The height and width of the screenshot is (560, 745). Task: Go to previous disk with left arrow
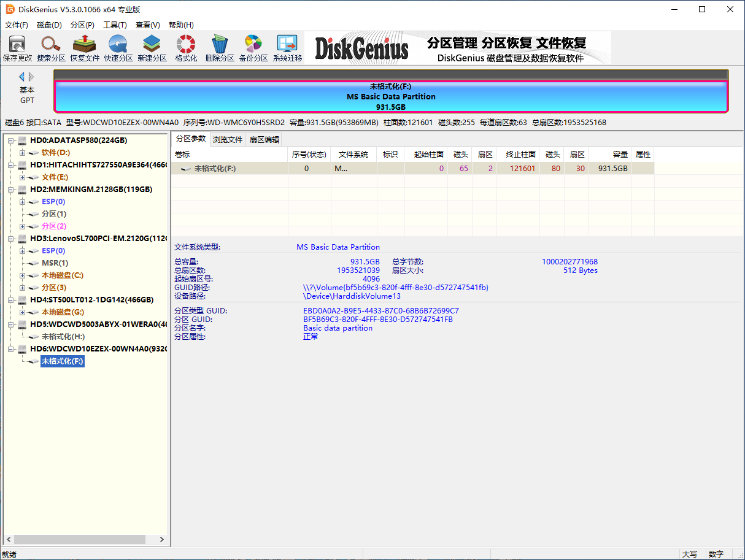[21, 77]
